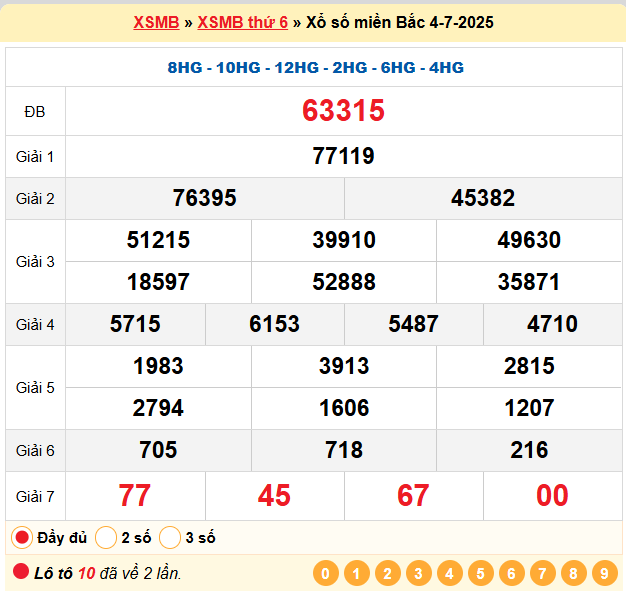Click the Giải 1 row label

(35, 156)
